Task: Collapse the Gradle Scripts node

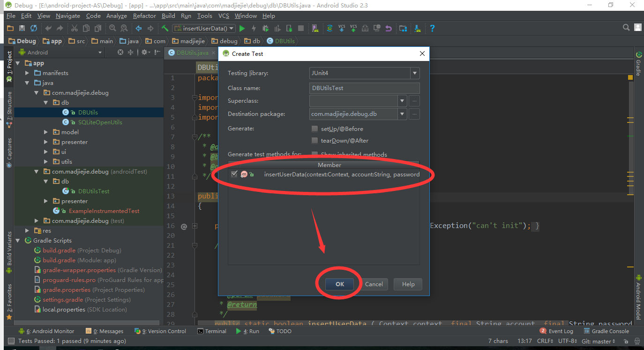Action: 18,241
